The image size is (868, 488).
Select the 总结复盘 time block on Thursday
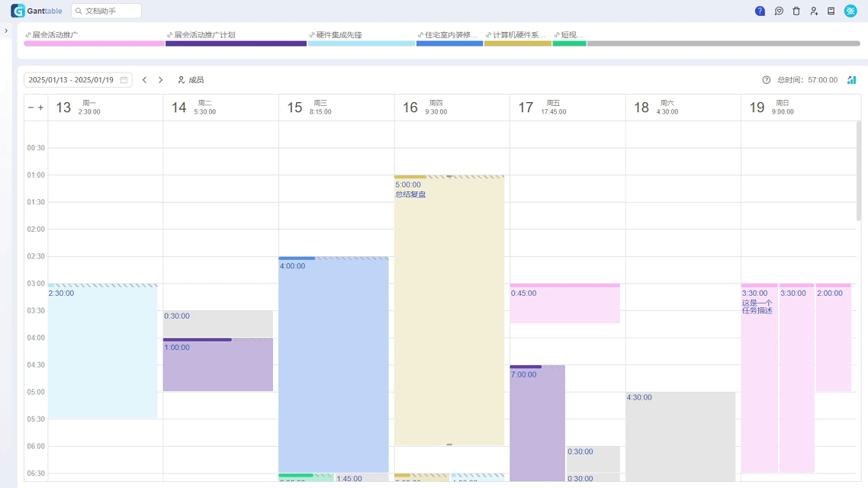pyautogui.click(x=449, y=305)
